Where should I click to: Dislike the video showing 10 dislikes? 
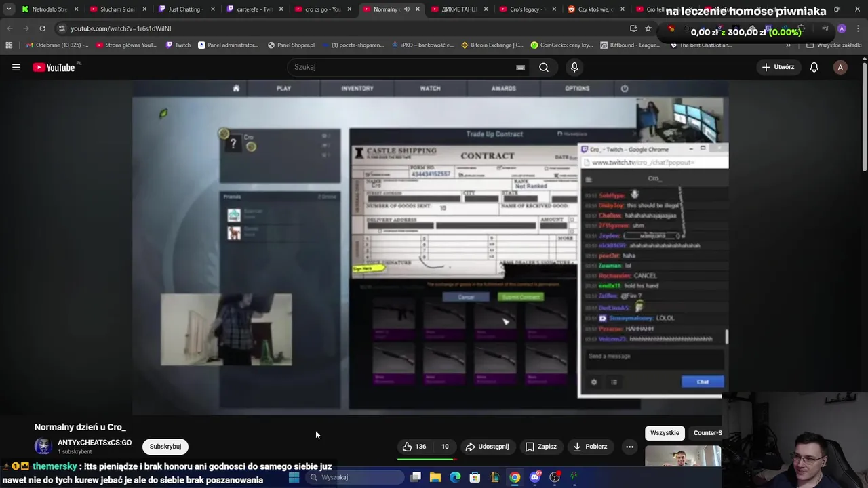coord(445,447)
